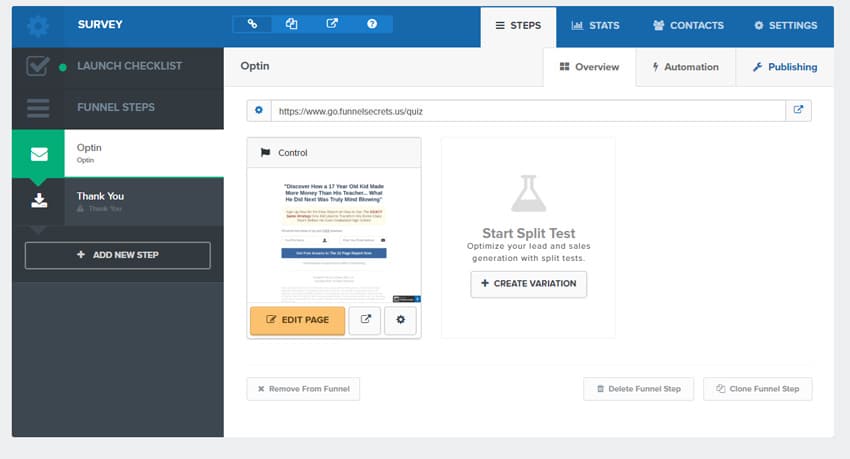Click the funnel URL input field

(x=528, y=111)
